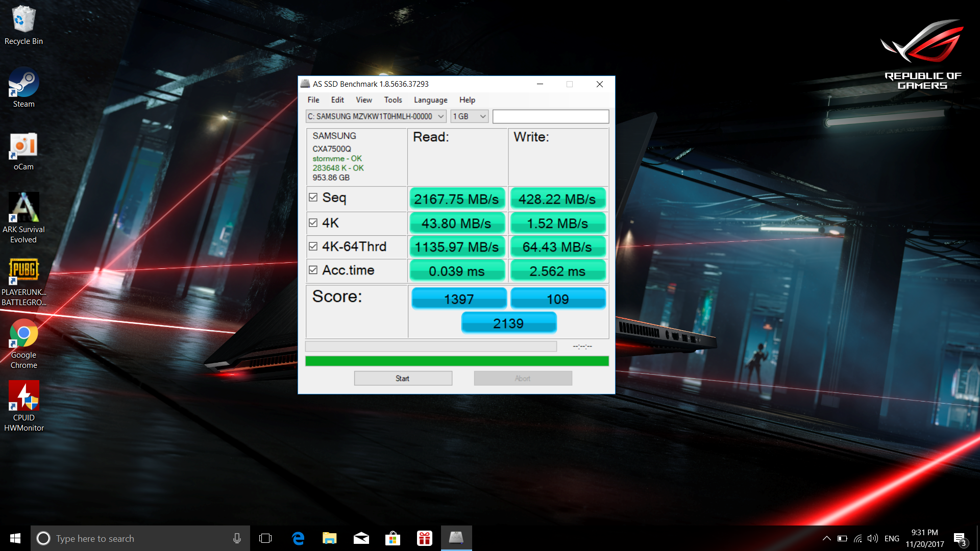The height and width of the screenshot is (551, 980).
Task: Open Task View on the taskbar
Action: pos(265,538)
